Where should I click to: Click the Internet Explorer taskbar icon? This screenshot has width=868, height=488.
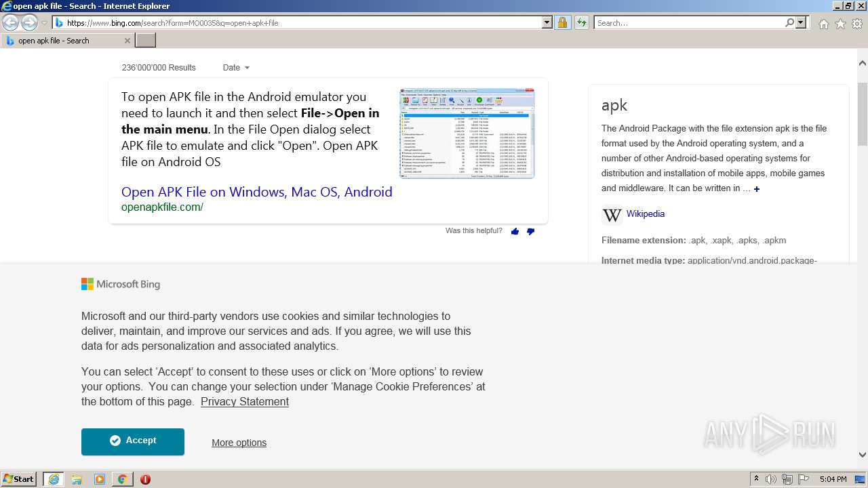coord(54,479)
